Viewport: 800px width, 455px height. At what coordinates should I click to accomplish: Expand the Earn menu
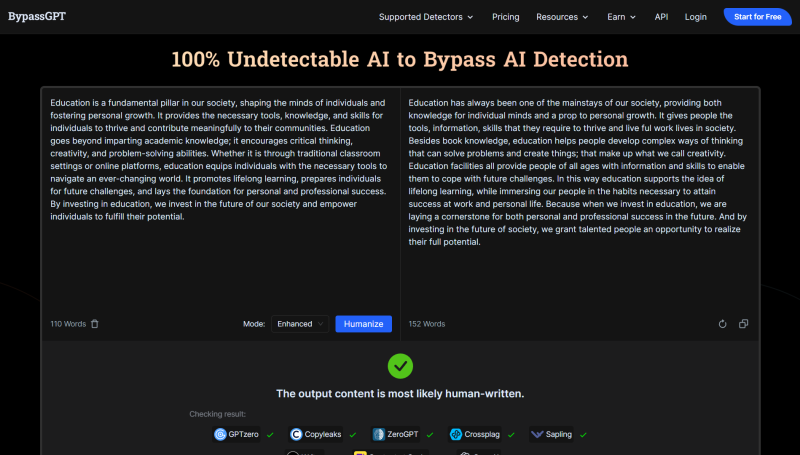(621, 17)
